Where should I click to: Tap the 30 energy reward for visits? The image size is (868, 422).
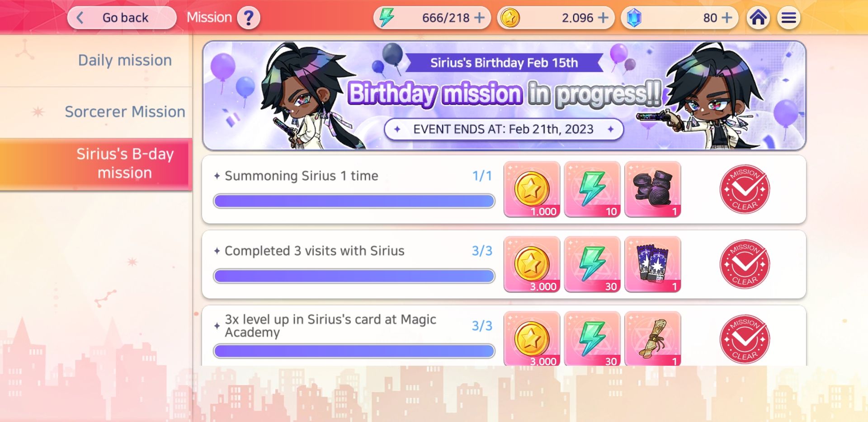(592, 264)
